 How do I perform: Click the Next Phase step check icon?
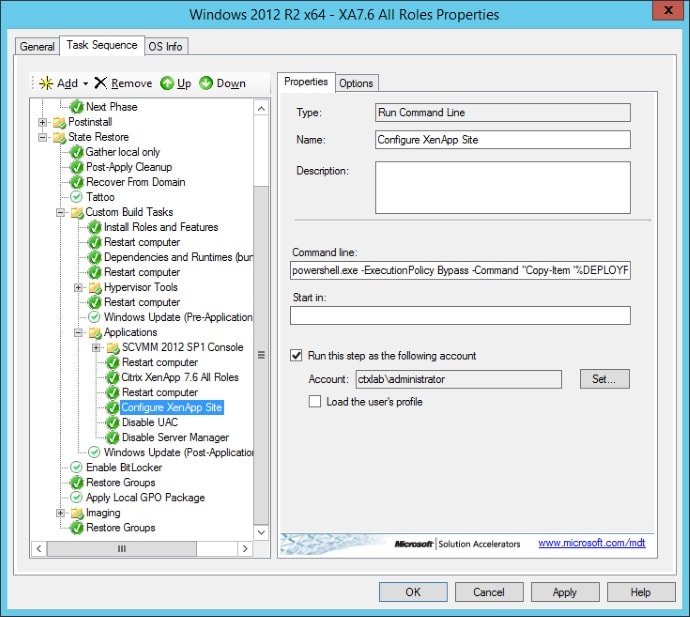77,107
